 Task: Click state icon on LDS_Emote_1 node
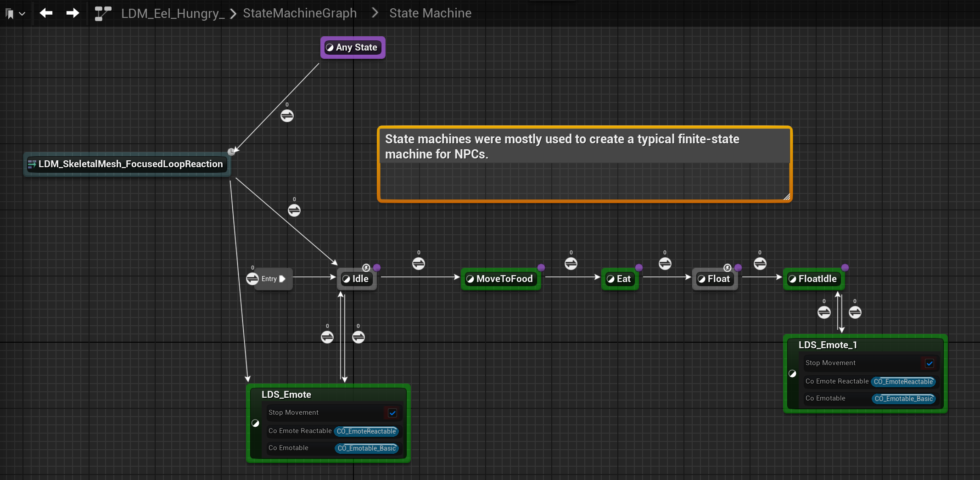click(x=793, y=373)
